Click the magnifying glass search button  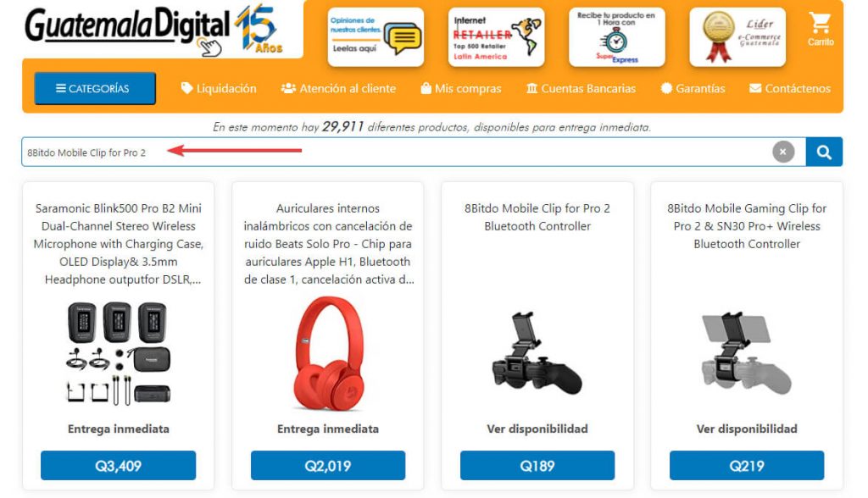click(824, 152)
